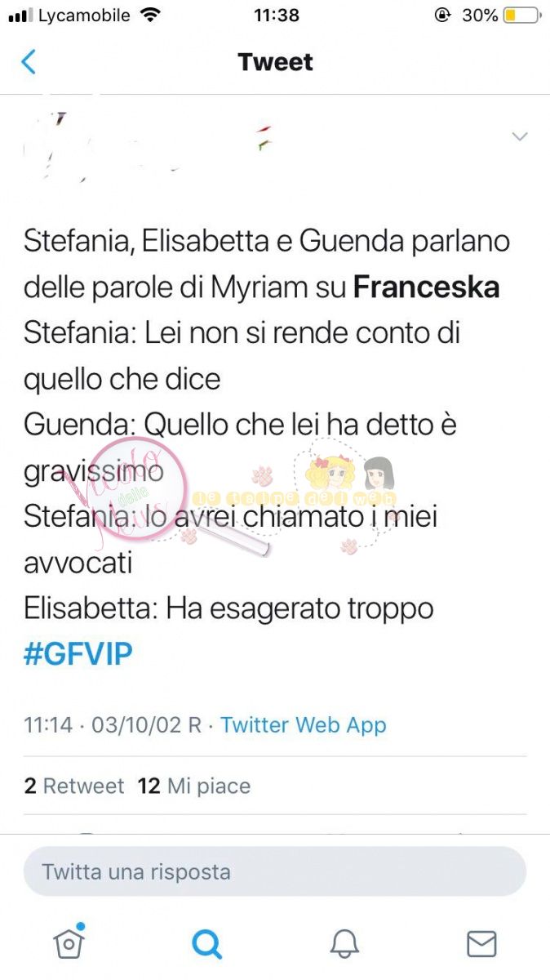
Task: Tap the battery indicator in status bar
Action: pyautogui.click(x=521, y=16)
